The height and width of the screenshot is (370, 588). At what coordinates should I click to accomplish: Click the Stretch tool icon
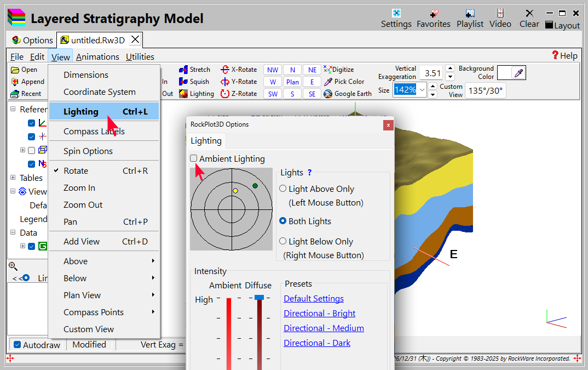pyautogui.click(x=183, y=70)
